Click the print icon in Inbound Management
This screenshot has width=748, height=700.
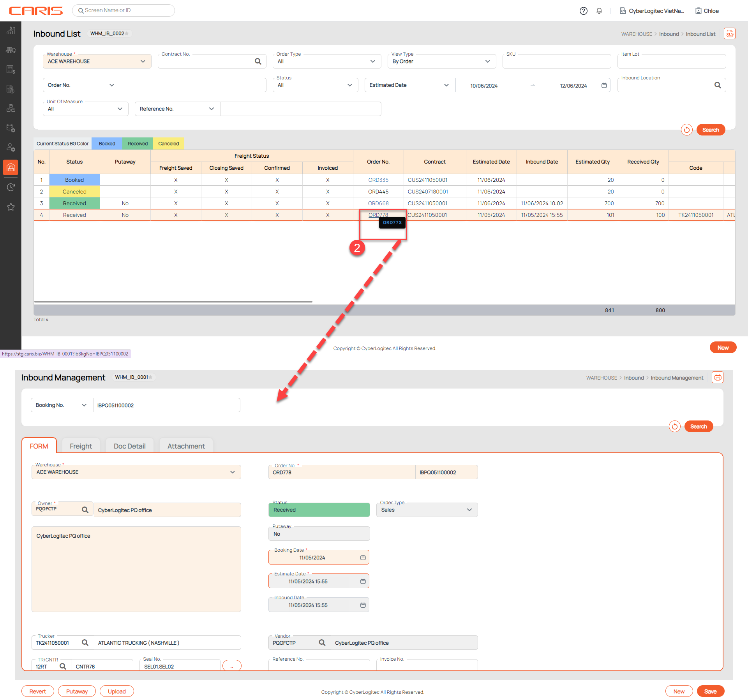pyautogui.click(x=718, y=377)
